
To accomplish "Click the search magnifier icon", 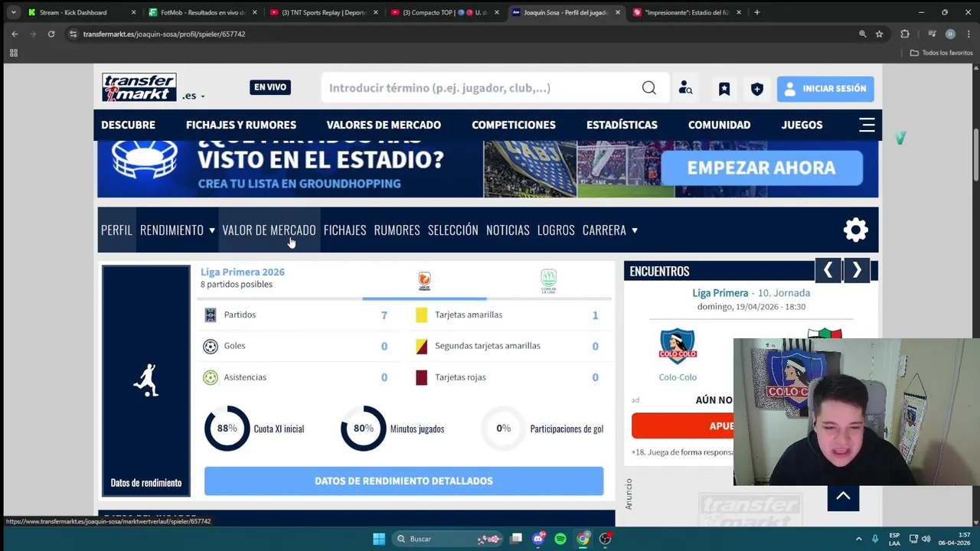I will 649,88.
